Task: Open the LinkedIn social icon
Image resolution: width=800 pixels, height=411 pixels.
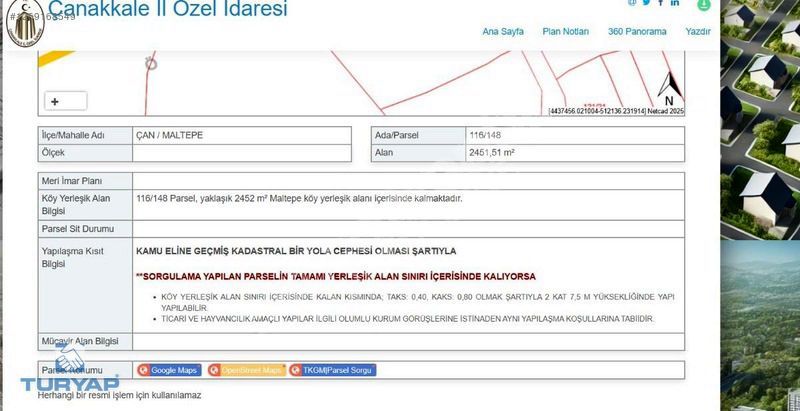Action: (x=675, y=3)
